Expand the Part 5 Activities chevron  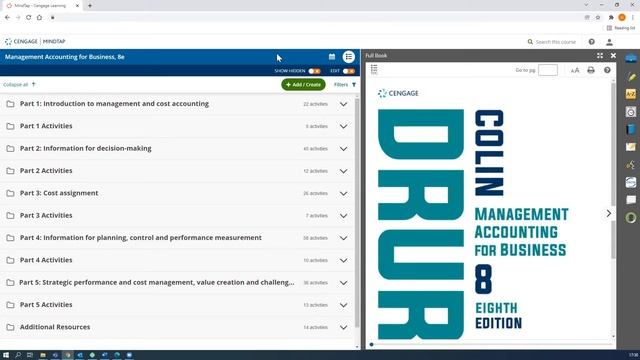[x=344, y=305]
